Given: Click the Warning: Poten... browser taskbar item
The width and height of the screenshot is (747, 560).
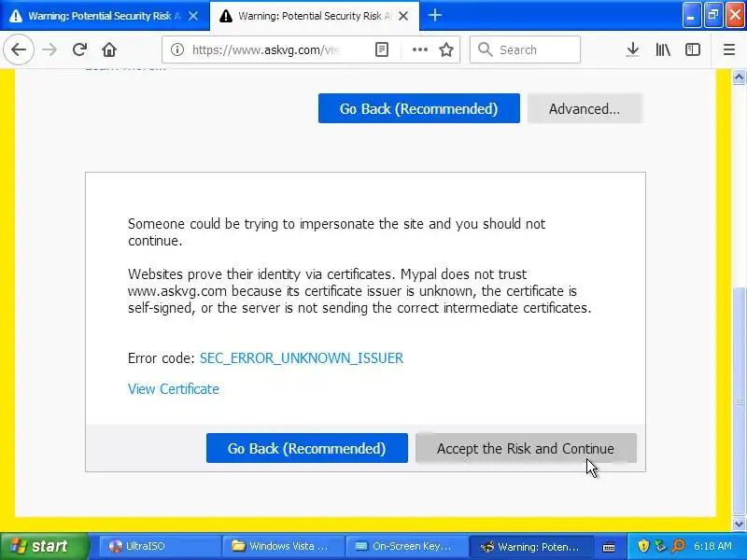Looking at the screenshot, I should click(x=530, y=546).
